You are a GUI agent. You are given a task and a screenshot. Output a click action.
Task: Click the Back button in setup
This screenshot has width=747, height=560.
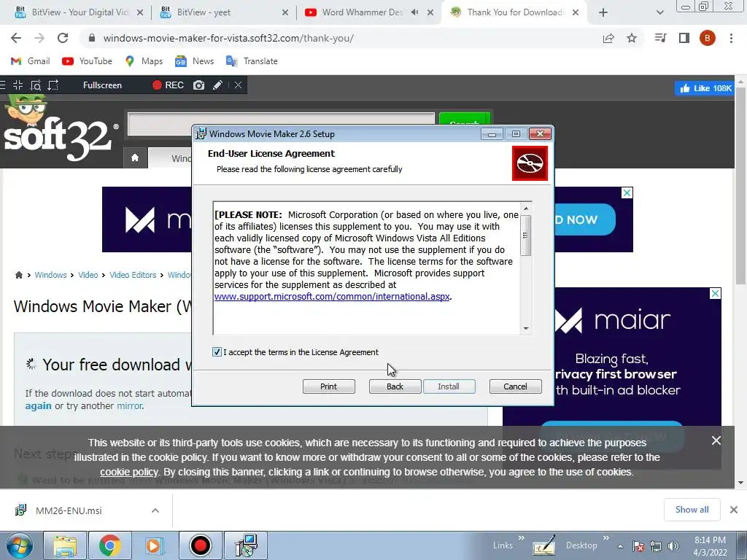[x=395, y=386]
